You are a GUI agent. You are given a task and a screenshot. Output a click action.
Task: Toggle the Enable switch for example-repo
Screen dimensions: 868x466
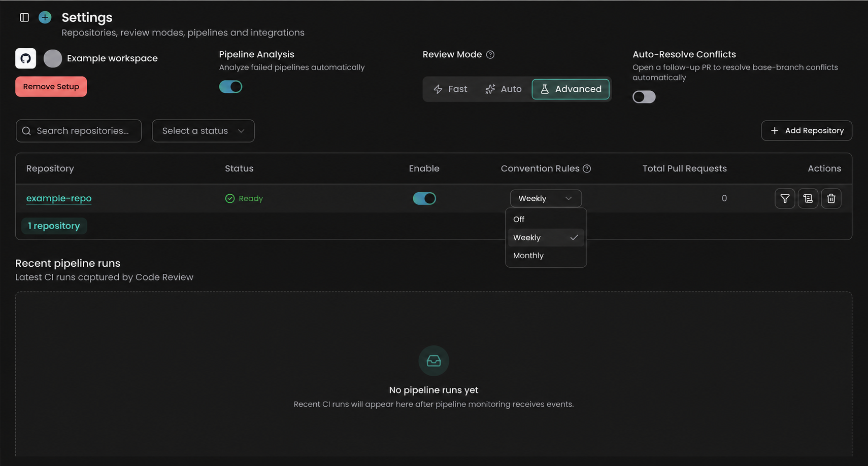[x=424, y=198]
